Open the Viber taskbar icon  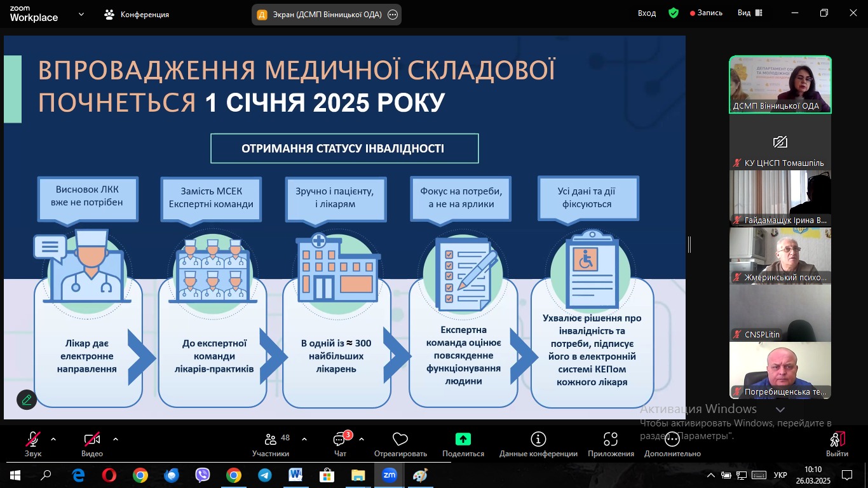pos(203,475)
